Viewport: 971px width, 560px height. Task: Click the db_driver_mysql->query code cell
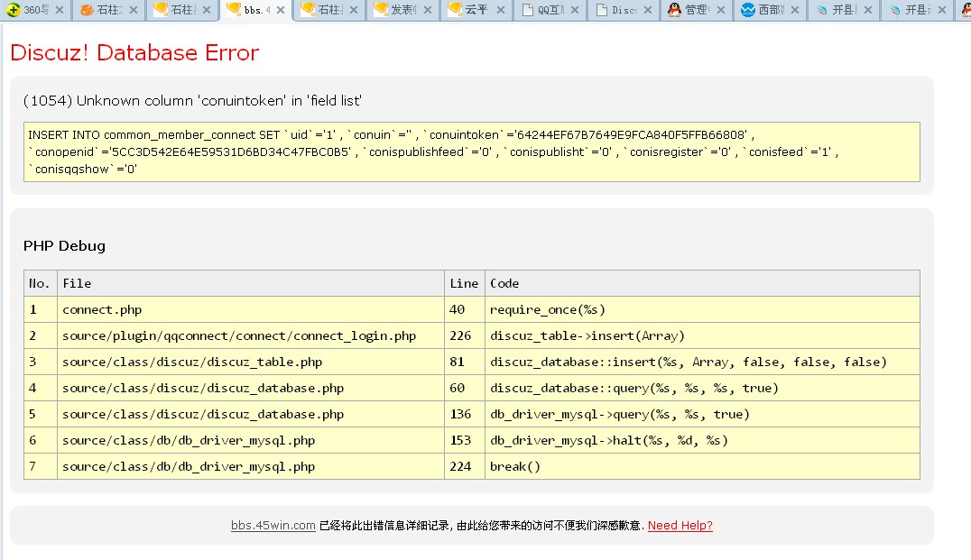pyautogui.click(x=702, y=414)
